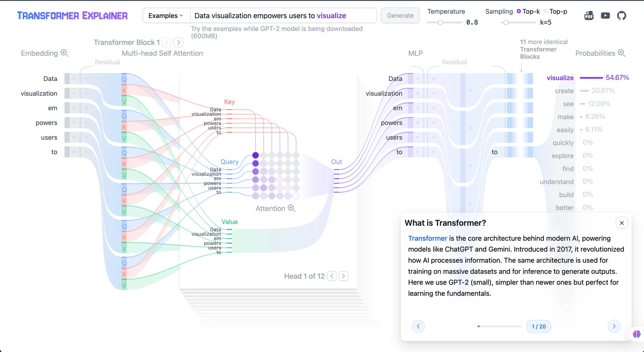Expand Attention view with magnifier icon

click(x=291, y=208)
